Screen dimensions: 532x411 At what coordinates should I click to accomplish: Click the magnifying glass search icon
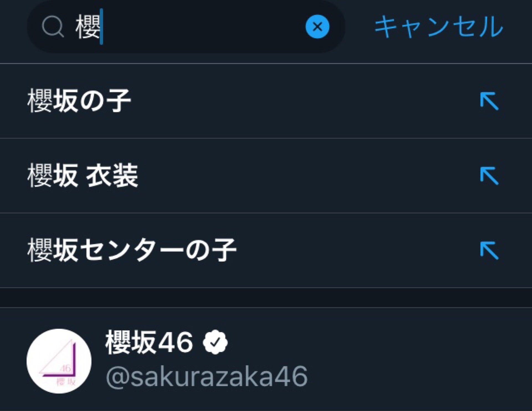53,27
